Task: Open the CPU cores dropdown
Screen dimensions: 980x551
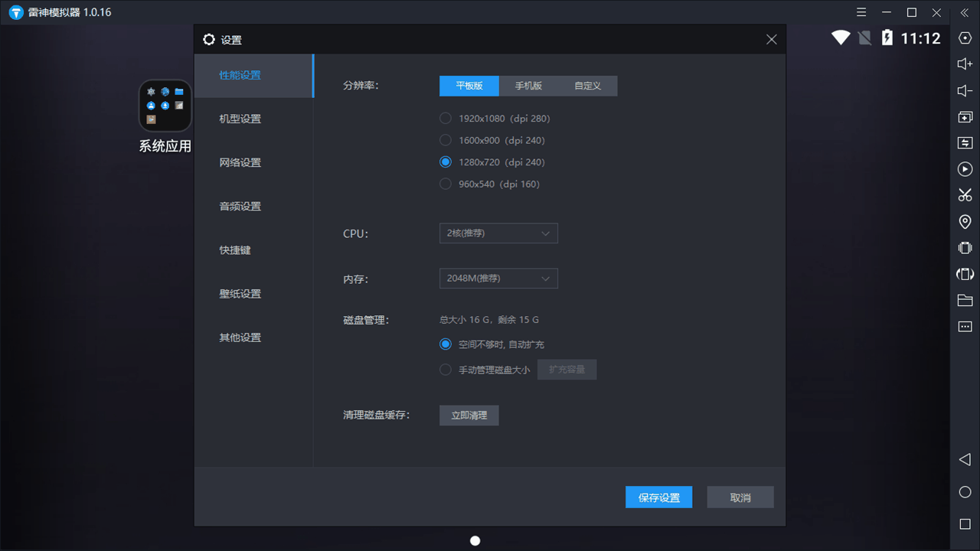Action: pos(498,233)
